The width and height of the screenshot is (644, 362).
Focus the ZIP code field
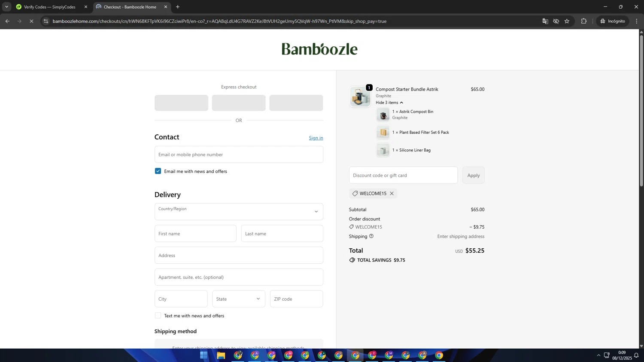tap(296, 299)
